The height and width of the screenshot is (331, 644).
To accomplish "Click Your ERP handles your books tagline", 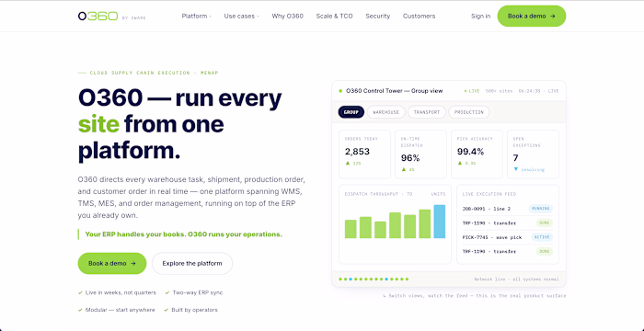I will 184,234.
